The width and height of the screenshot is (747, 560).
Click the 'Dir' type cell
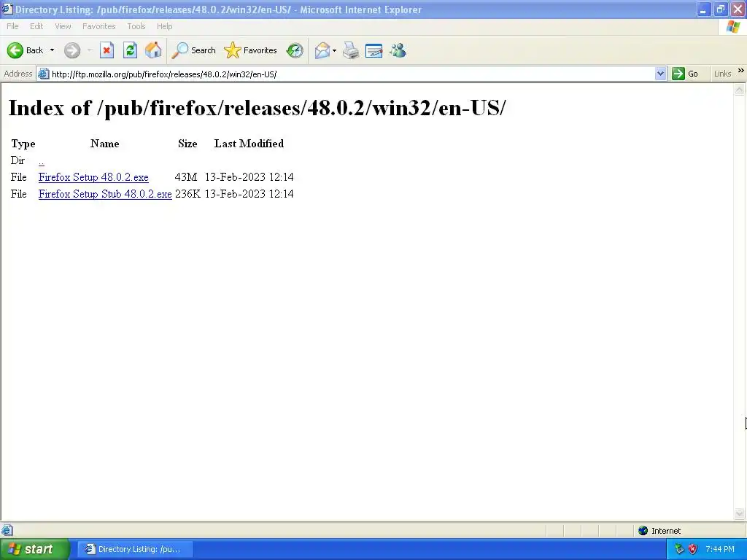pyautogui.click(x=18, y=160)
